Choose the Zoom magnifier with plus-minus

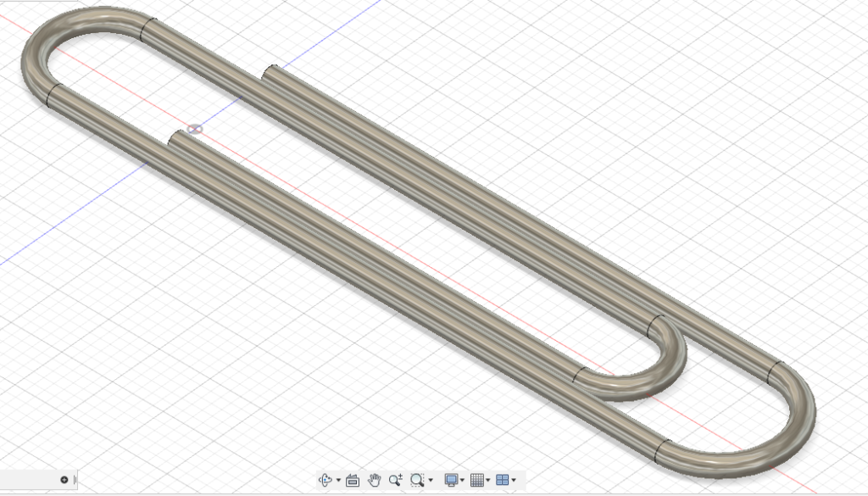[x=395, y=480]
